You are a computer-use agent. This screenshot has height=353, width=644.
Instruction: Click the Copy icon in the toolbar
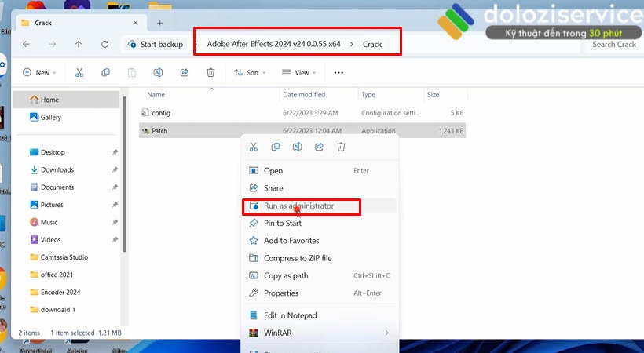click(x=105, y=73)
